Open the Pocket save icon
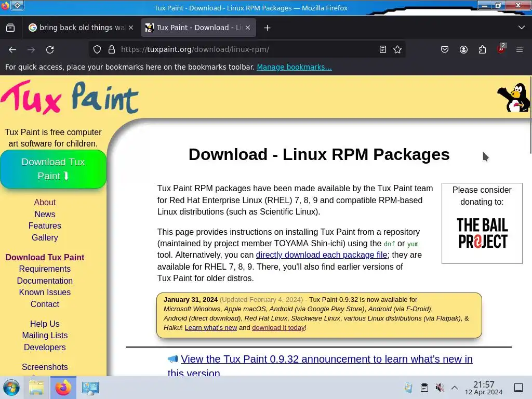 pos(445,49)
